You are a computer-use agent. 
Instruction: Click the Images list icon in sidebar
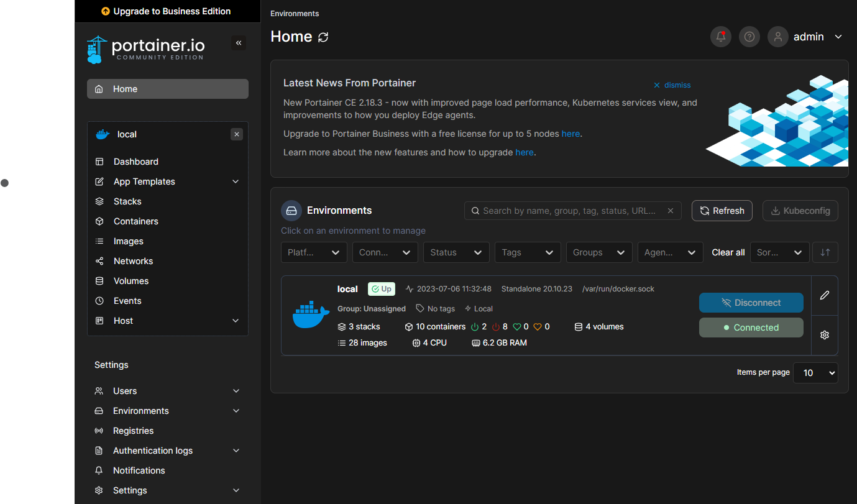click(x=99, y=241)
